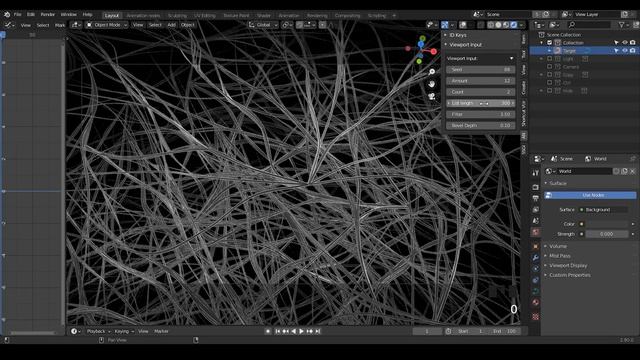640x360 pixels.
Task: Open the Help menu
Action: [x=87, y=14]
